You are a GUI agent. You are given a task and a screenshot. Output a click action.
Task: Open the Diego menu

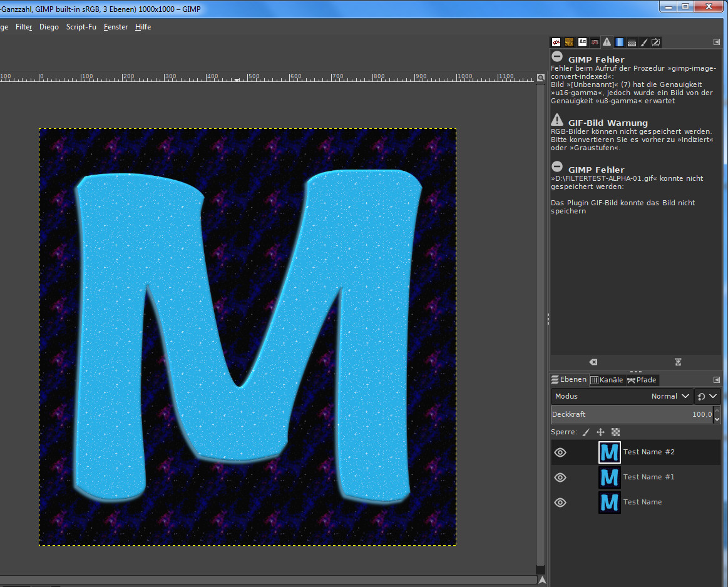click(x=49, y=27)
